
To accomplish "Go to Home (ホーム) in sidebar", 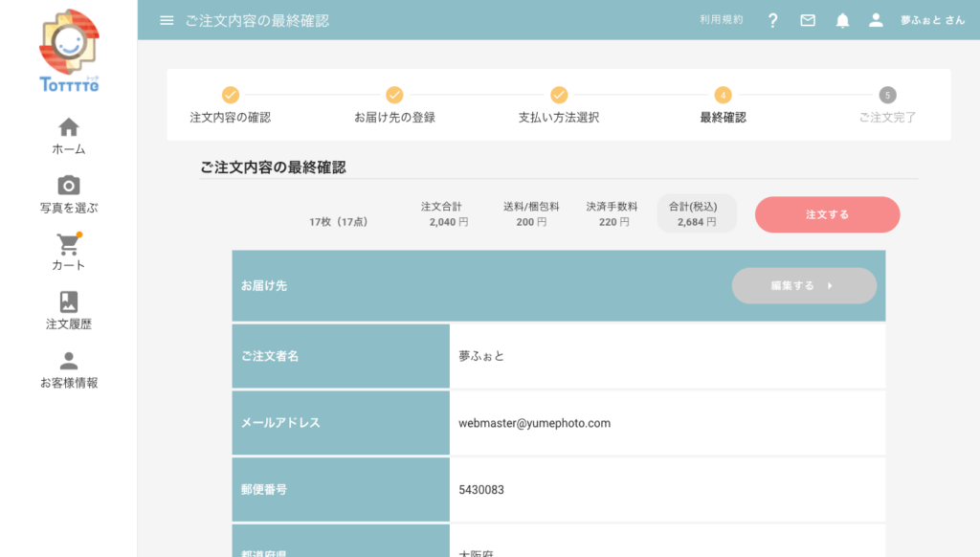I will click(x=69, y=136).
